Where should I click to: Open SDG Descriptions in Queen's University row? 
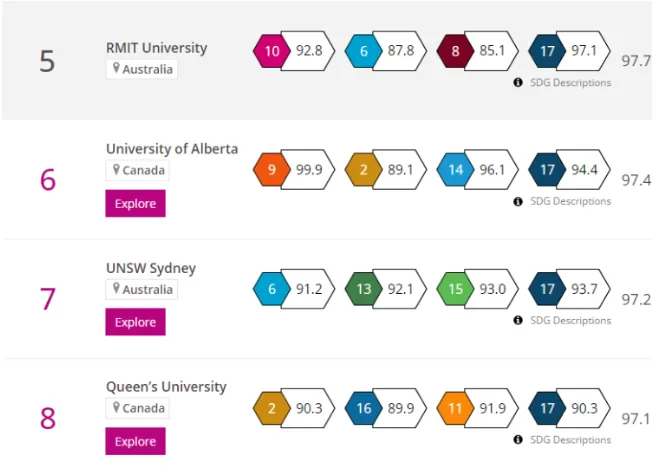point(570,440)
